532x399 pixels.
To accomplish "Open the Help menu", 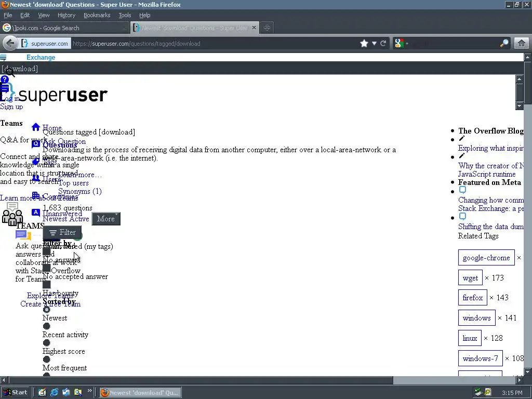I will coord(145,15).
